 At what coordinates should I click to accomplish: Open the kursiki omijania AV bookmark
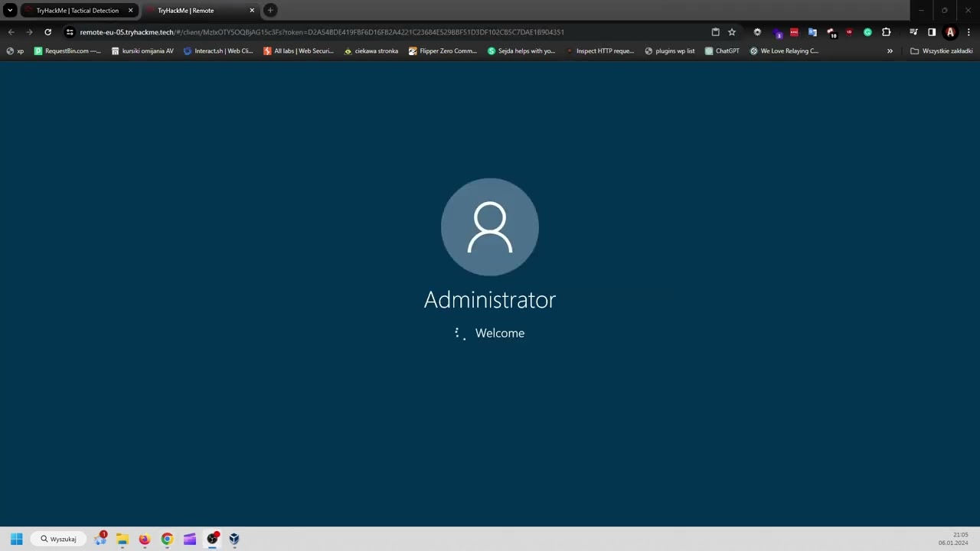(x=142, y=51)
